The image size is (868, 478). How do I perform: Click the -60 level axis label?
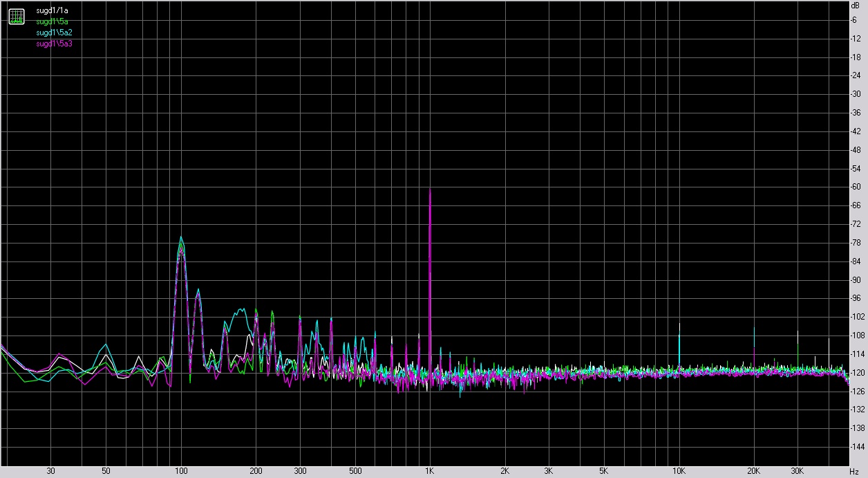click(x=856, y=187)
